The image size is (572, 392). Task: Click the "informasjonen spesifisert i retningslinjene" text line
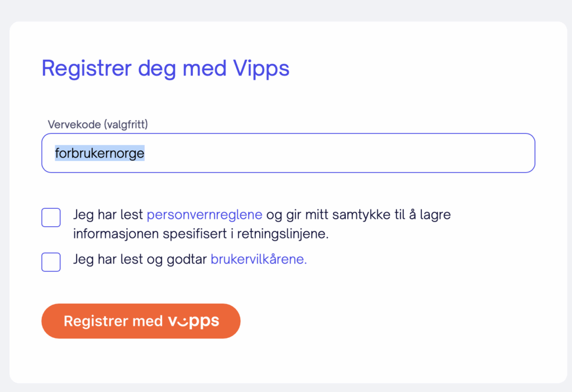(x=201, y=234)
